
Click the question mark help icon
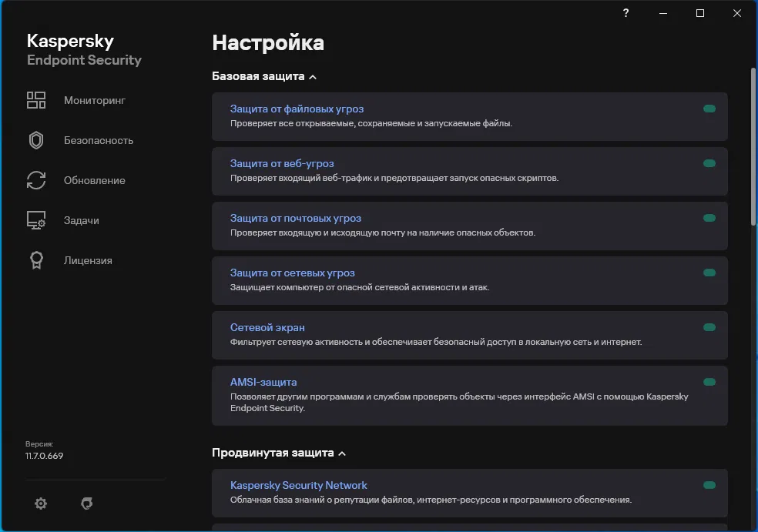tap(626, 13)
